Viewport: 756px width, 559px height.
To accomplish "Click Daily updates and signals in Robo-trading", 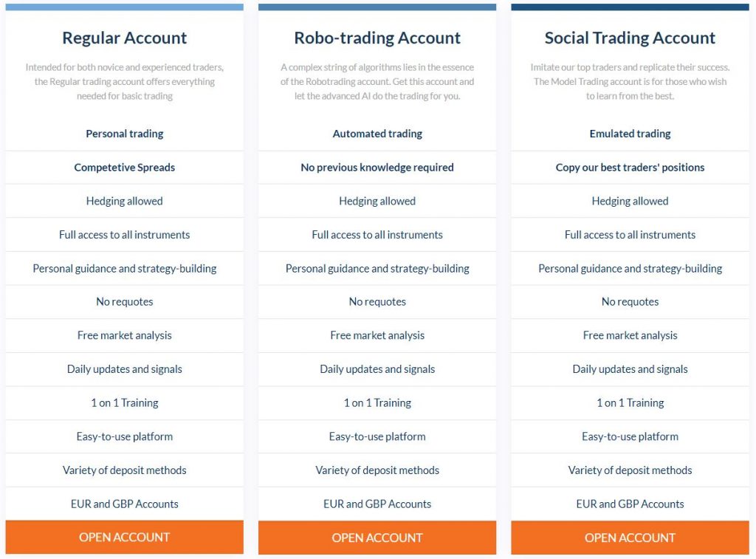I will [x=377, y=369].
